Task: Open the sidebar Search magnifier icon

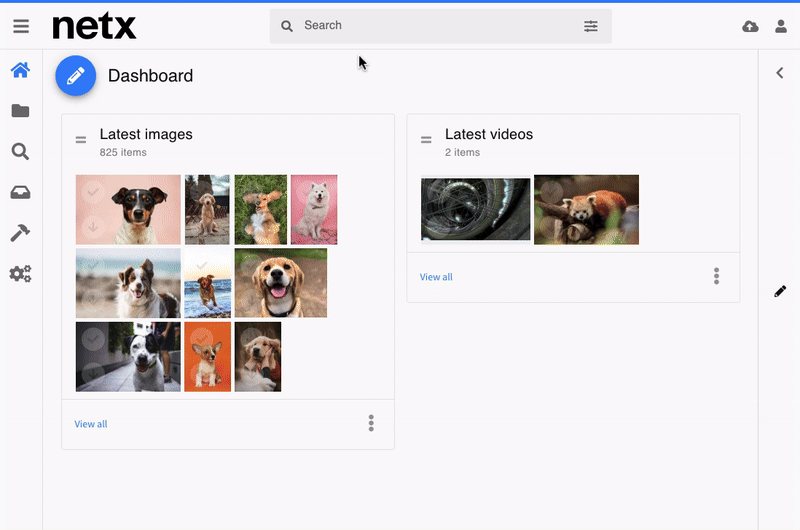Action: tap(20, 152)
